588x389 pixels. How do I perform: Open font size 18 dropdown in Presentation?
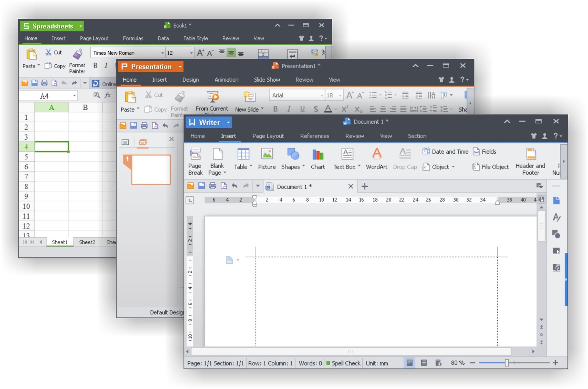click(x=340, y=96)
